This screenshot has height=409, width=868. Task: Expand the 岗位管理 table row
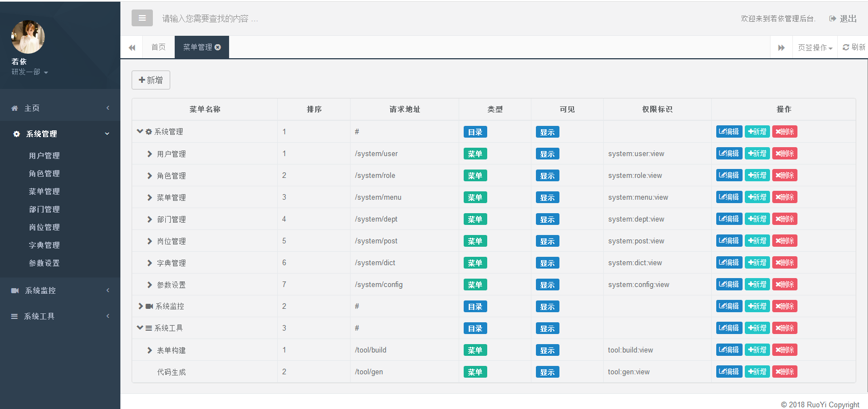tap(150, 241)
